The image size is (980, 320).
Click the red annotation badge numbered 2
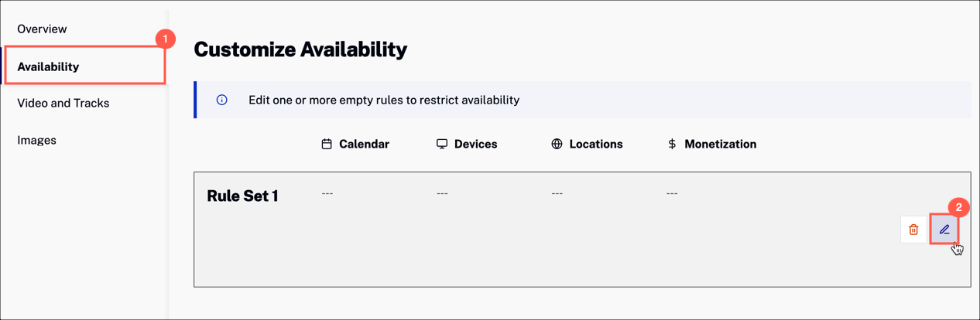point(959,207)
